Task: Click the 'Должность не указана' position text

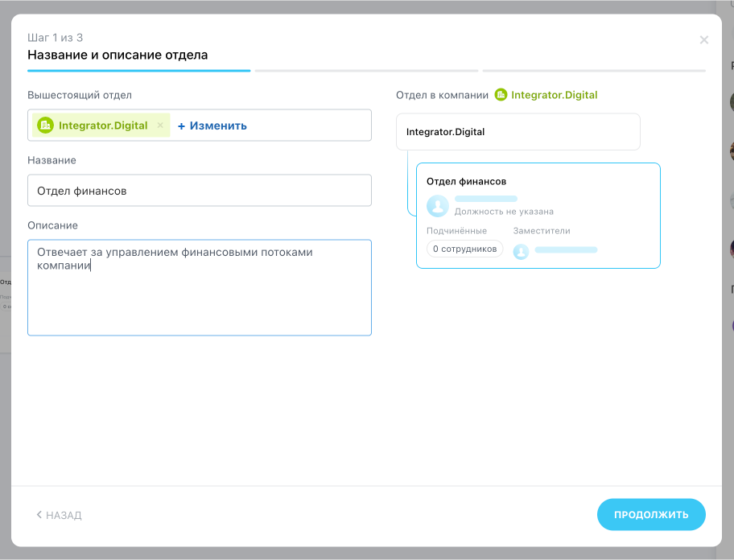Action: pyautogui.click(x=504, y=212)
